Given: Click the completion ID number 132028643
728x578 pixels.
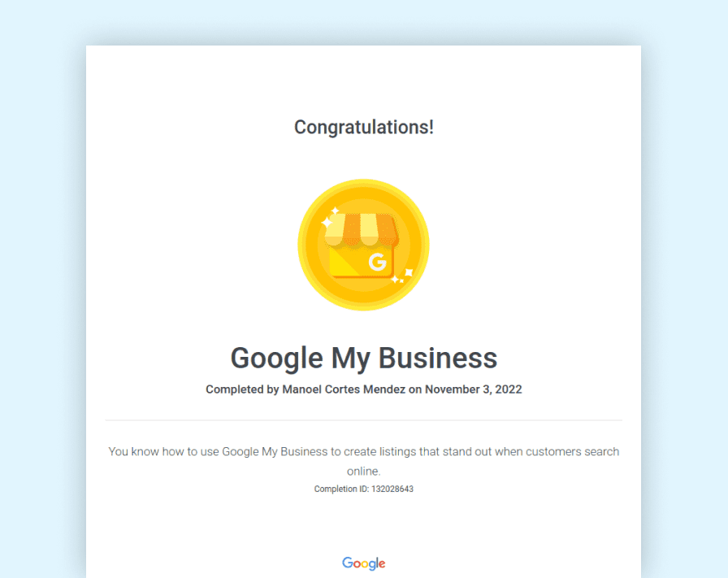Looking at the screenshot, I should [x=392, y=489].
